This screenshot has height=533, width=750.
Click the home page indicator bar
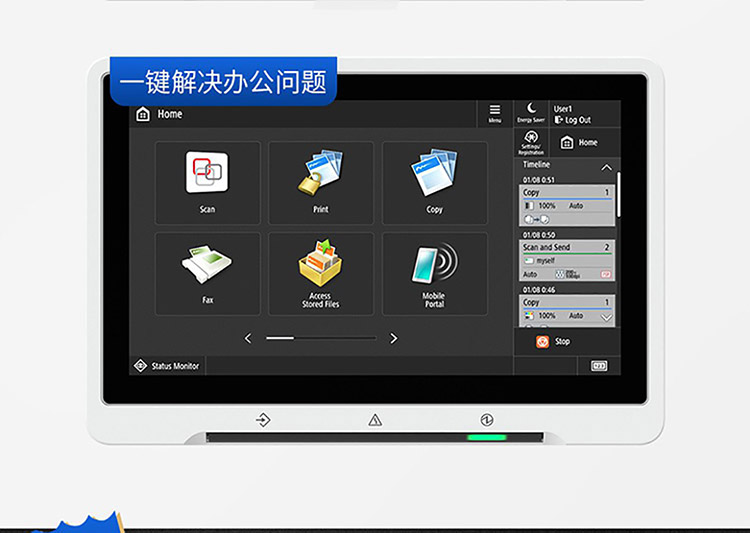point(320,338)
